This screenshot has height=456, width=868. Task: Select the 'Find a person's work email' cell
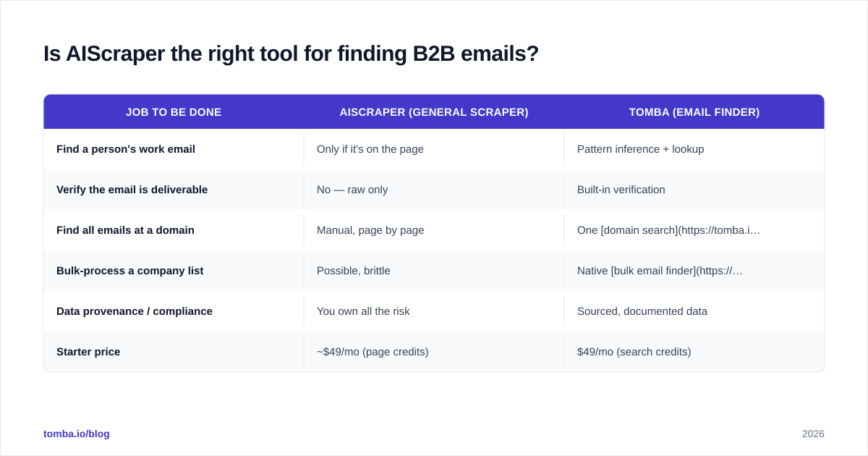click(174, 149)
